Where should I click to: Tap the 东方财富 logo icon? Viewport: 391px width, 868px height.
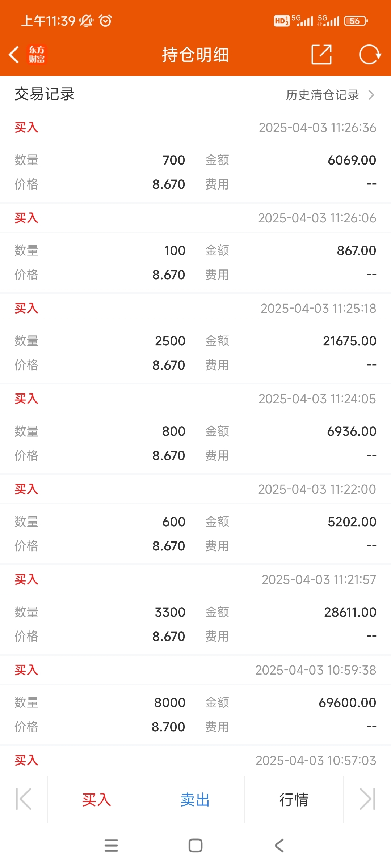[37, 55]
